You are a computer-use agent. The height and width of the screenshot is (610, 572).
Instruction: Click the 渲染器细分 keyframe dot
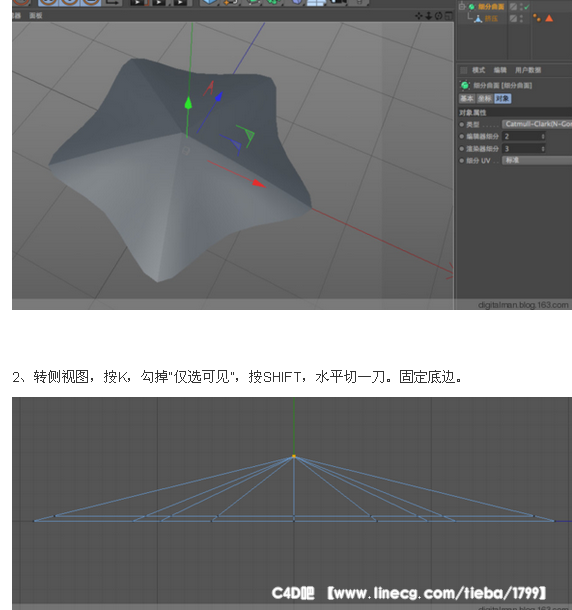pyautogui.click(x=461, y=149)
